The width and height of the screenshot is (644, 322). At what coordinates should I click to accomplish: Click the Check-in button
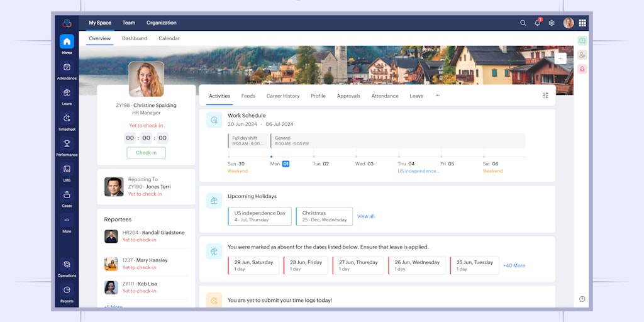click(x=146, y=153)
